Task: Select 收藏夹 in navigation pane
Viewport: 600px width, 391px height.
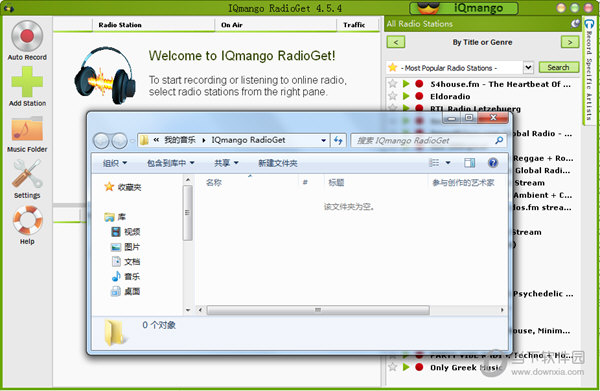Action: (x=123, y=187)
